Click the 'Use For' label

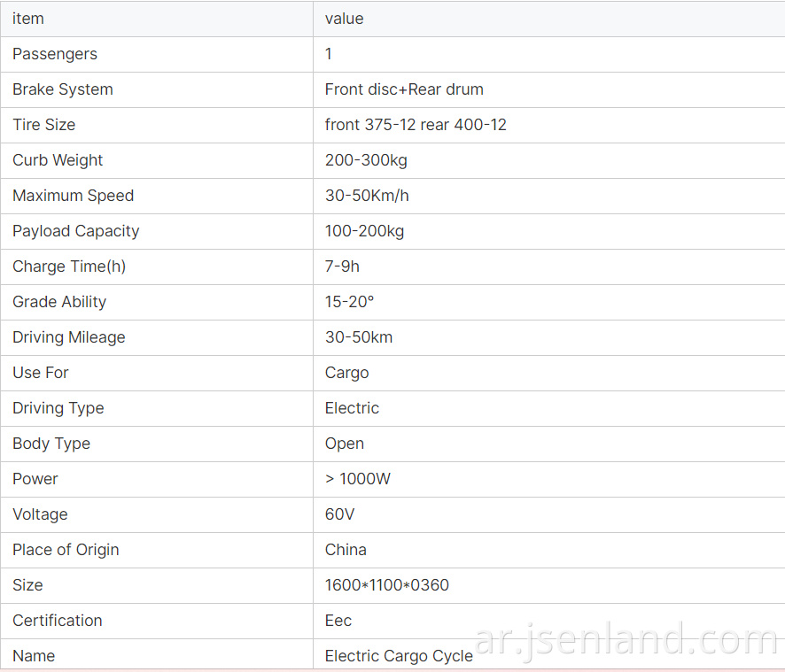pos(40,373)
